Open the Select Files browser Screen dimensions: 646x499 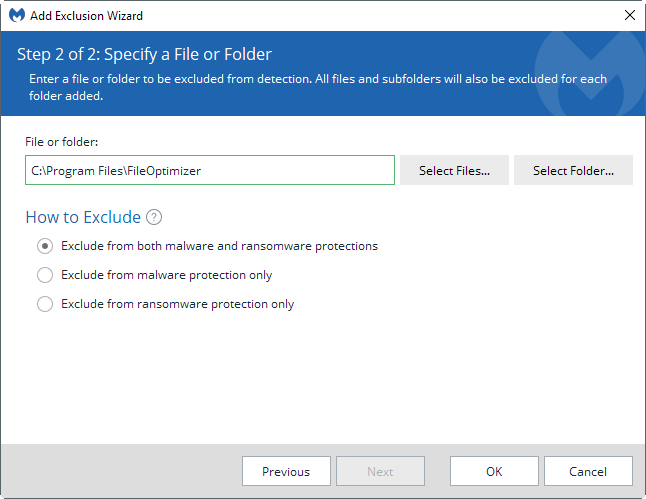click(x=454, y=170)
